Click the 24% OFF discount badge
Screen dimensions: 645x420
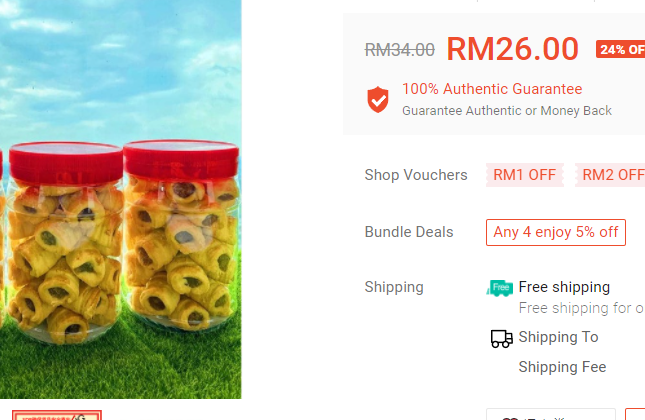[x=620, y=49]
